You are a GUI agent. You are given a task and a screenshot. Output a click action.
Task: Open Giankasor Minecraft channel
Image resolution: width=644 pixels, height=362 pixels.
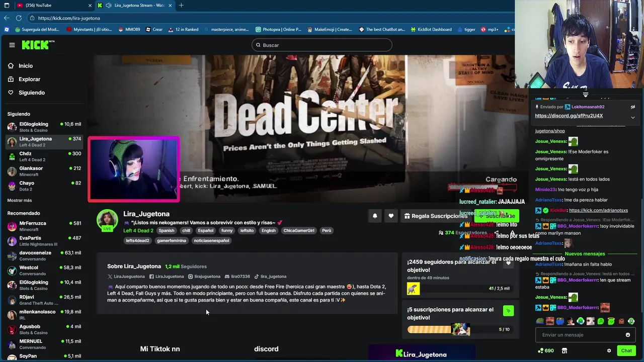pos(44,171)
